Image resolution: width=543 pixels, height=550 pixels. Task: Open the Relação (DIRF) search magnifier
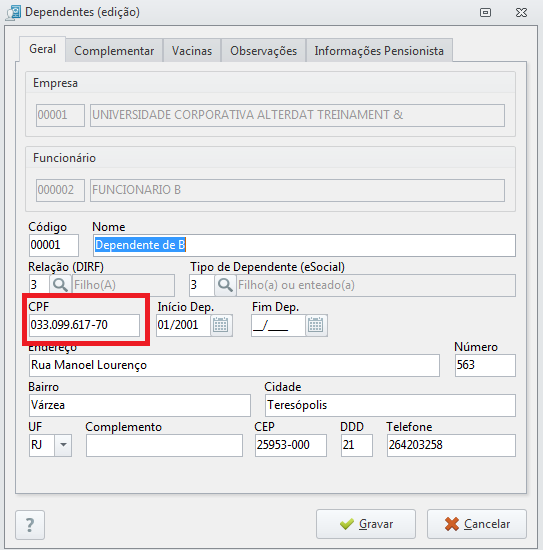pos(60,285)
